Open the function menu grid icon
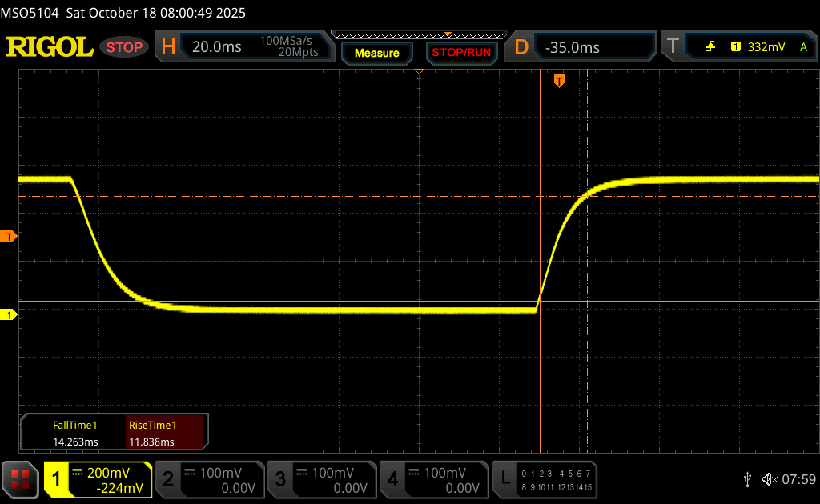 (x=20, y=479)
